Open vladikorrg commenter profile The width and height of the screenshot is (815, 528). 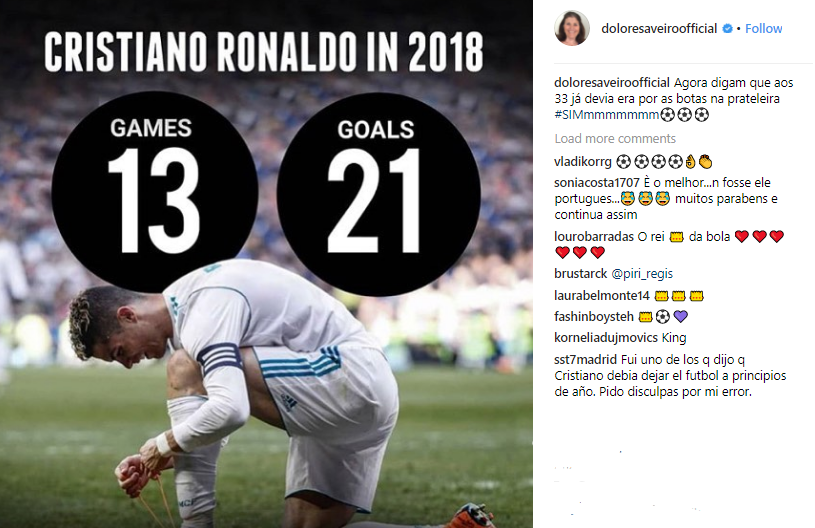coord(583,162)
